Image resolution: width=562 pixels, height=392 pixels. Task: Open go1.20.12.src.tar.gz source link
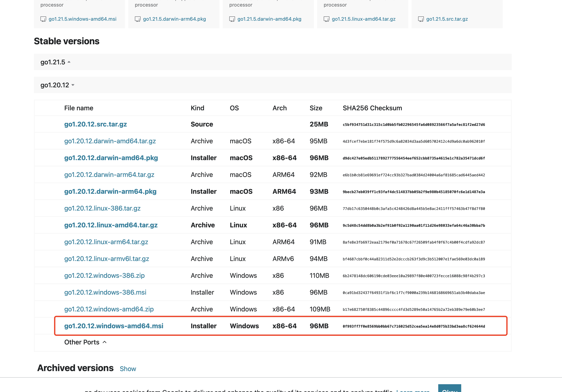[95, 124]
